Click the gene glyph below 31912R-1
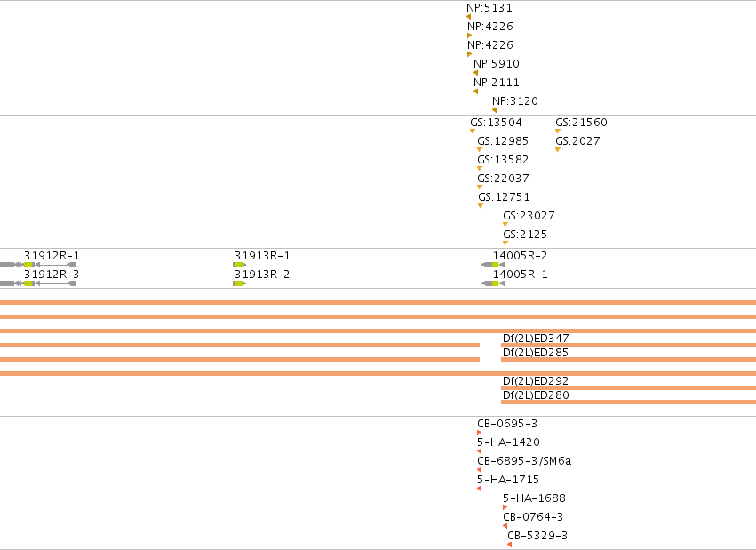 (x=38, y=265)
